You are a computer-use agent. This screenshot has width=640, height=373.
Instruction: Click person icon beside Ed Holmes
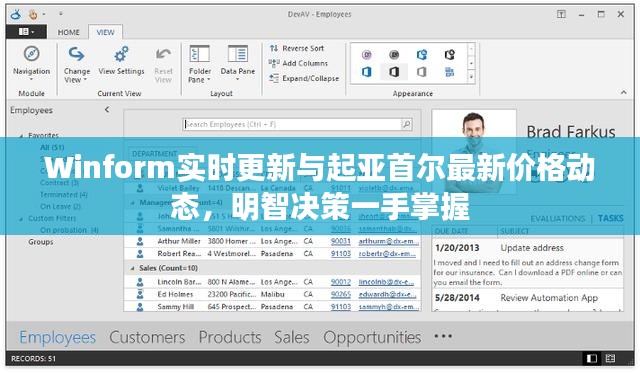[140, 294]
